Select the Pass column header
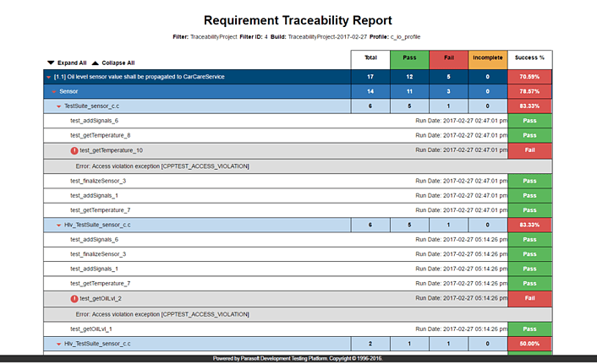597x364 pixels. click(x=409, y=58)
